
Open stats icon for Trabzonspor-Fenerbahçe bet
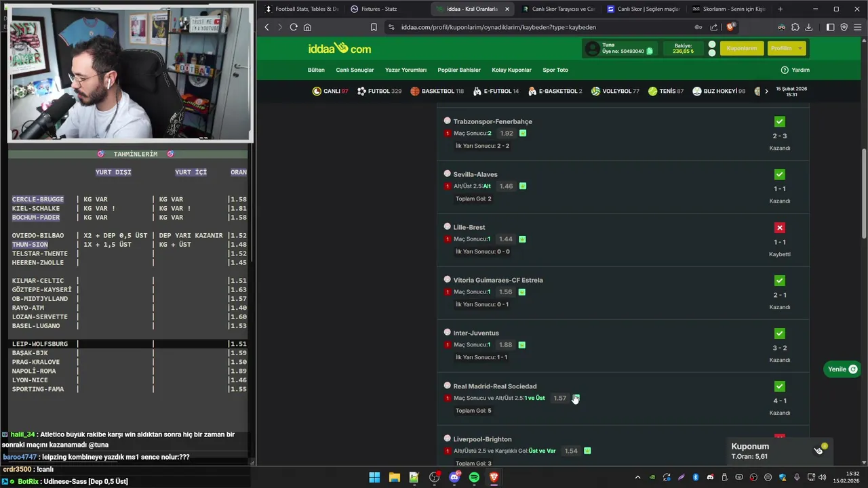tap(523, 133)
